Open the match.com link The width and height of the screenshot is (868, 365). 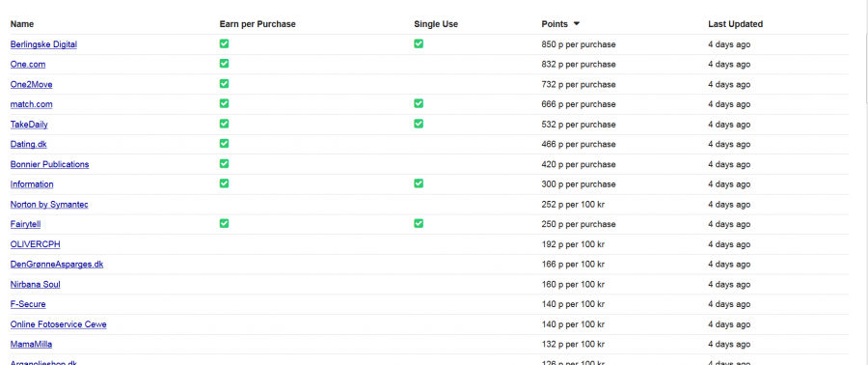coord(32,104)
